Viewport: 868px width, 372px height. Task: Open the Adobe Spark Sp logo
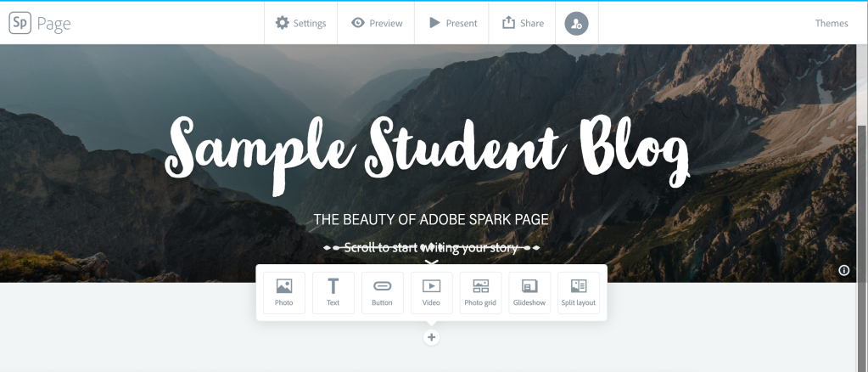click(20, 23)
